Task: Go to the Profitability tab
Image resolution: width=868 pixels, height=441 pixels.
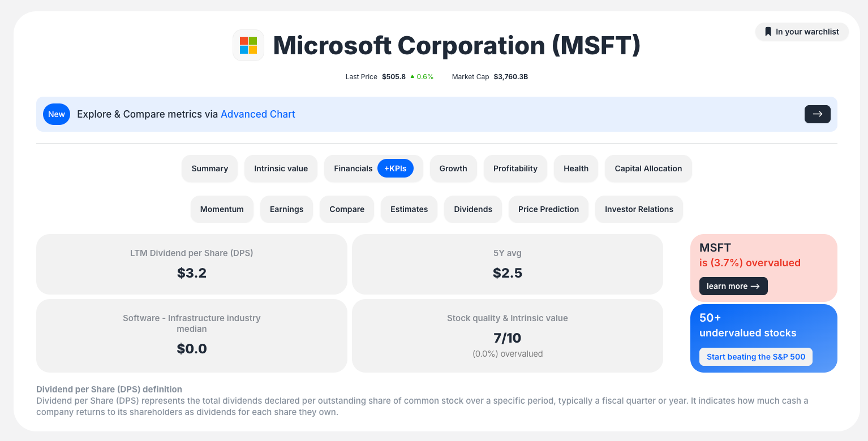Action: point(515,168)
